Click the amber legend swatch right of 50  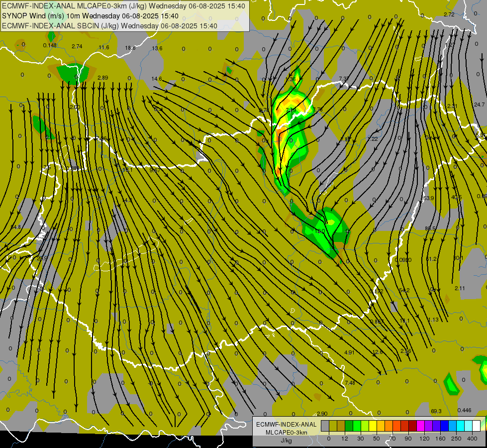tap(381, 426)
